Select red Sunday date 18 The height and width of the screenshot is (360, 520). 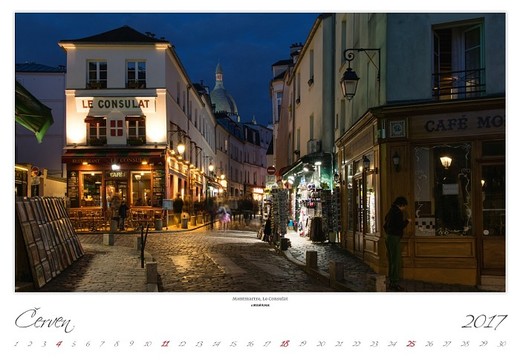click(x=285, y=344)
